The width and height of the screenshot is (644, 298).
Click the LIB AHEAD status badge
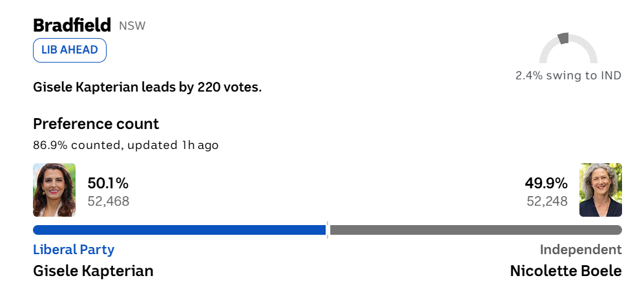(70, 50)
